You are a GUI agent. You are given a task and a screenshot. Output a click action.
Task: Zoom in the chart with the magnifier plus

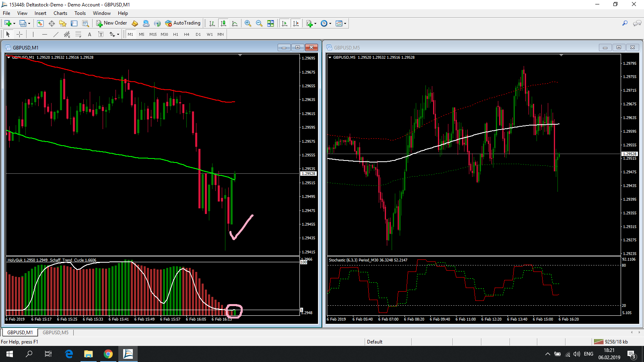coord(248,23)
